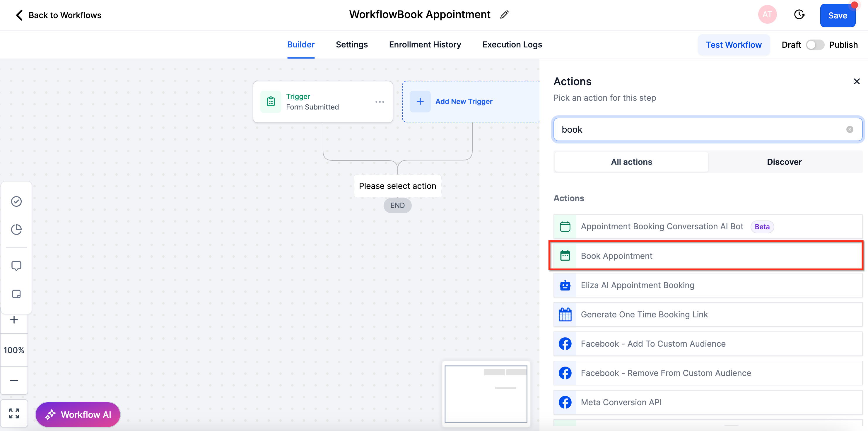This screenshot has width=868, height=431.
Task: Click the pencil icon to rename workflow
Action: click(x=504, y=15)
